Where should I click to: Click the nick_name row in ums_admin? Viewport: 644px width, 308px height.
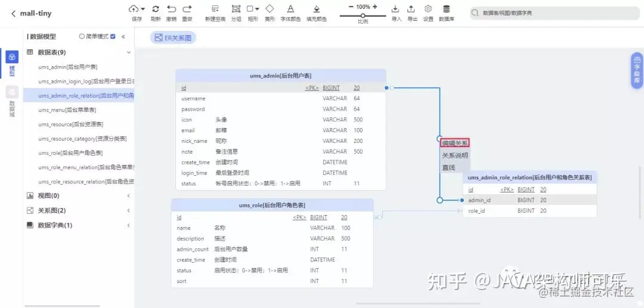coord(280,141)
